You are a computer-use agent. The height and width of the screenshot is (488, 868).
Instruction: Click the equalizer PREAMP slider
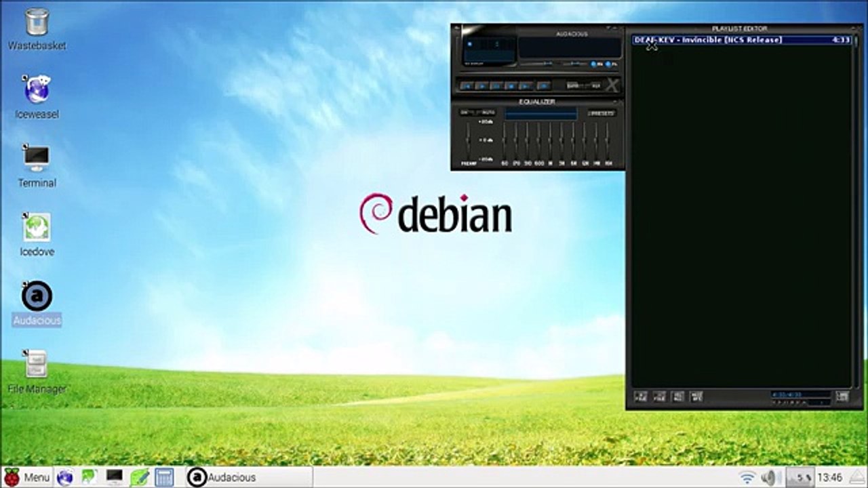pos(468,141)
